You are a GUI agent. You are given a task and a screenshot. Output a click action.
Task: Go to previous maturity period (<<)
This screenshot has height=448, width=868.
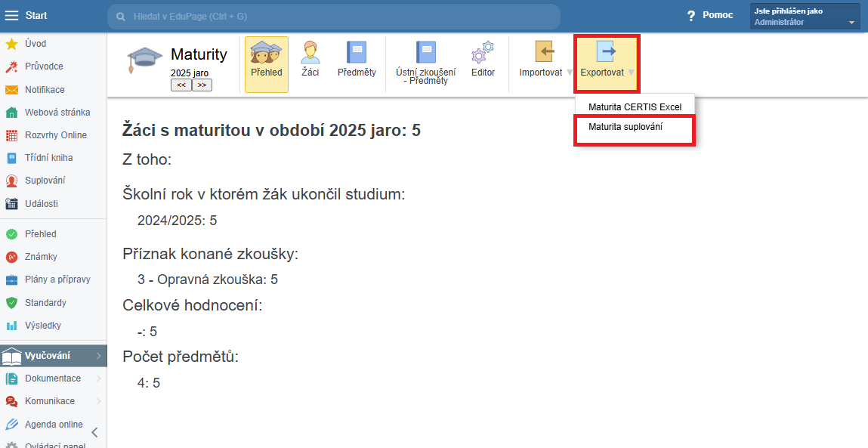click(x=181, y=85)
